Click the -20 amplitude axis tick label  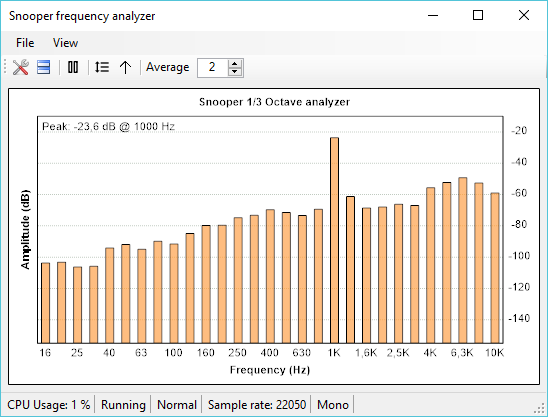519,131
